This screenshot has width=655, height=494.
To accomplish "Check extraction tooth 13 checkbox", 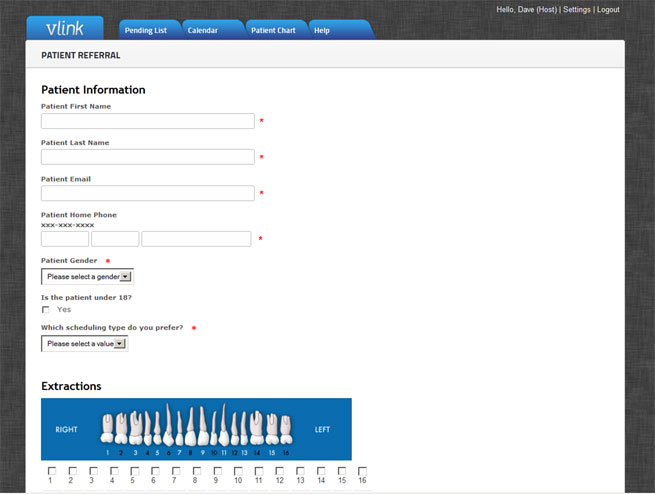I will [x=300, y=471].
